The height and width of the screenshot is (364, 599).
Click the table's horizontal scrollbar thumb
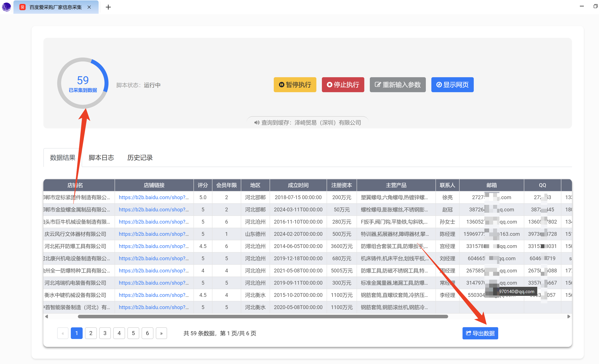point(263,316)
